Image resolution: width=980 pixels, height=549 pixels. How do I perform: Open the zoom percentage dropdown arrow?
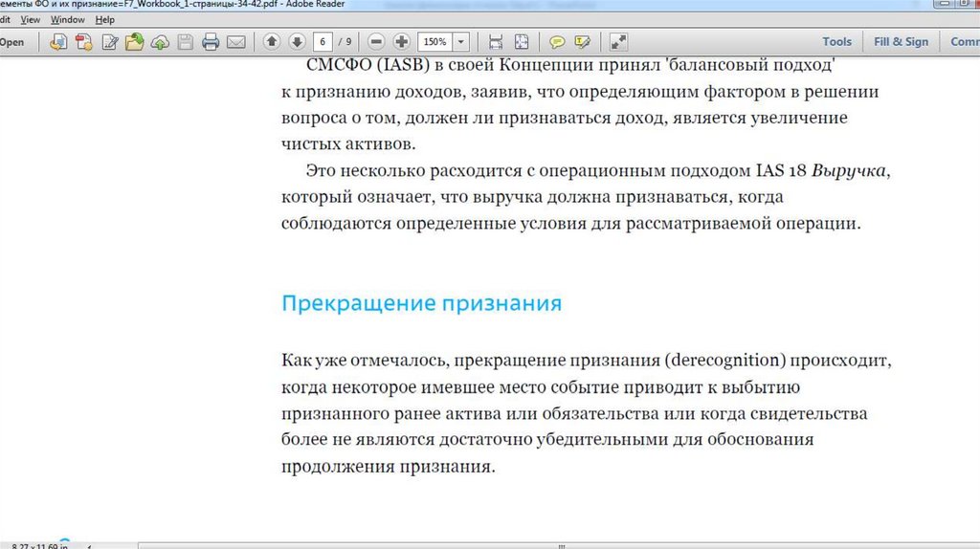pyautogui.click(x=460, y=42)
